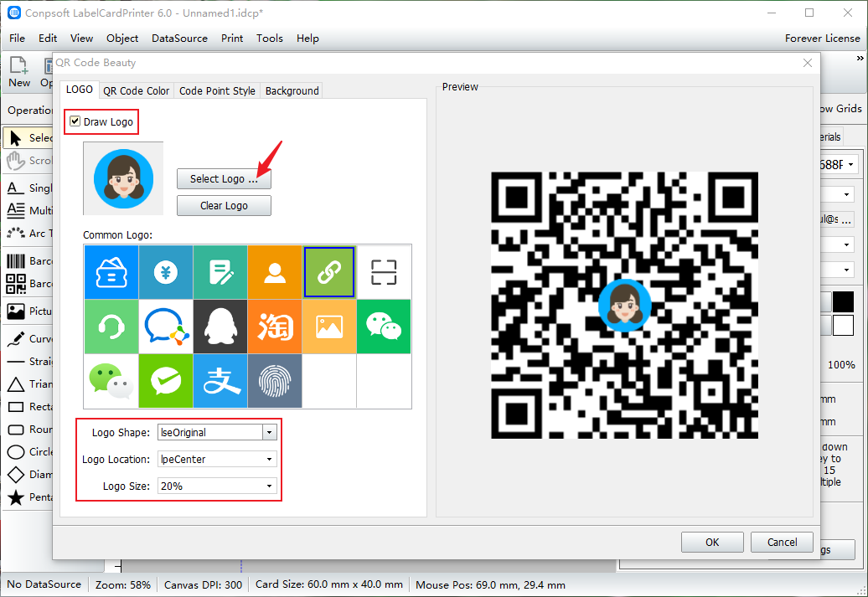Open the Code Point Style tab
868x597 pixels.
[217, 90]
